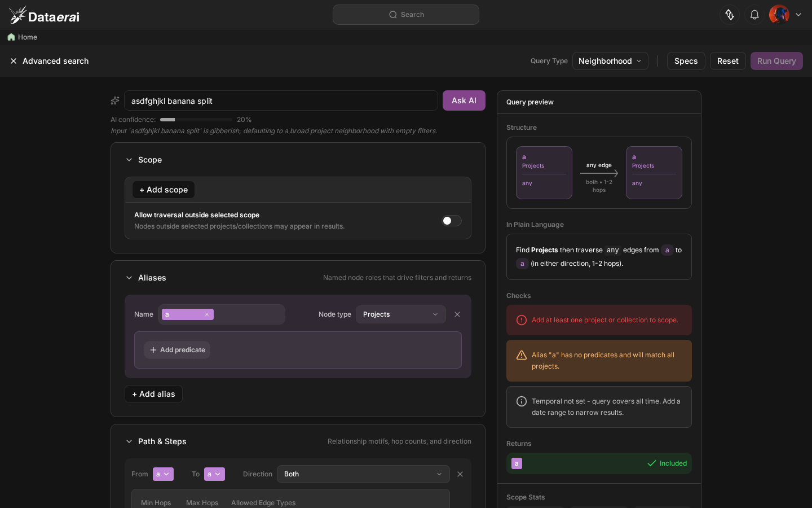The height and width of the screenshot is (508, 812).
Task: Click the 'a' return badge in Returns
Action: pos(517,463)
